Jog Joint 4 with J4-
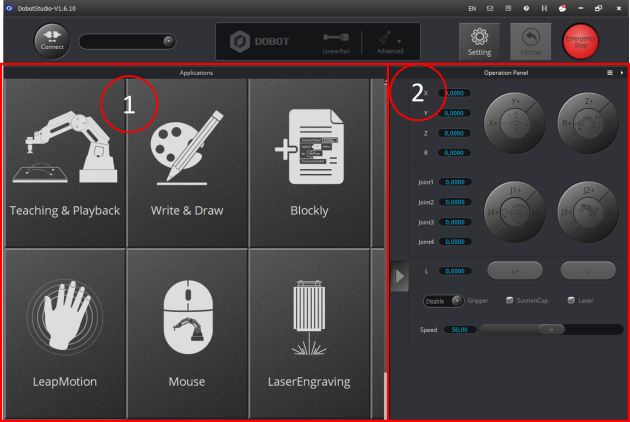This screenshot has height=422, width=630. pos(537,212)
